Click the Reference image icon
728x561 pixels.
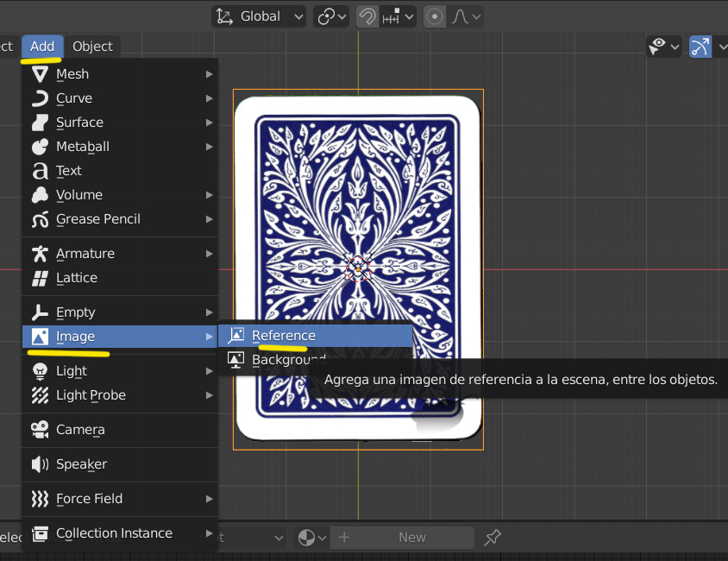point(235,335)
